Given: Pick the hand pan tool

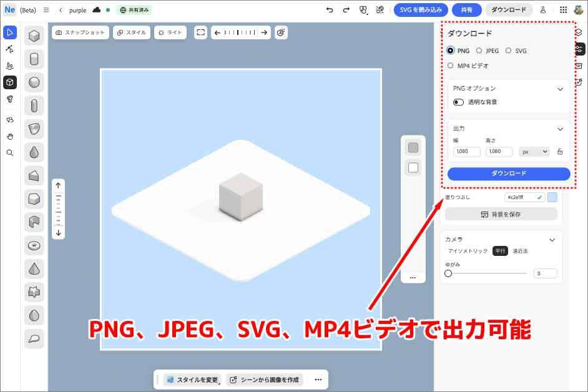Looking at the screenshot, I should pos(9,136).
